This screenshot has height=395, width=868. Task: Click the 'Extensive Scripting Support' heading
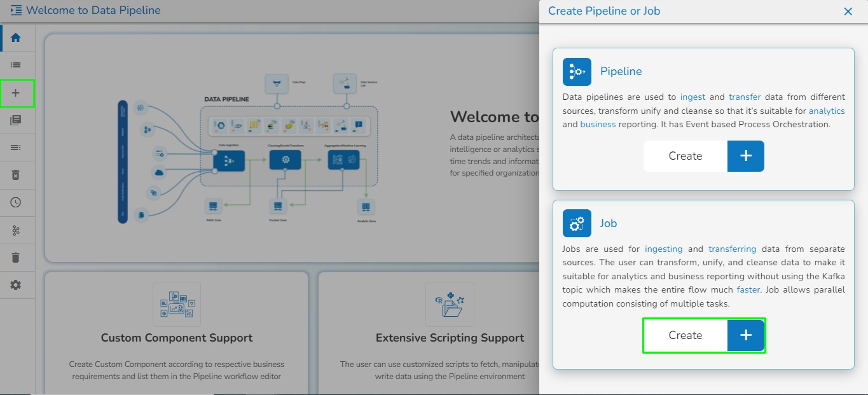pos(450,338)
